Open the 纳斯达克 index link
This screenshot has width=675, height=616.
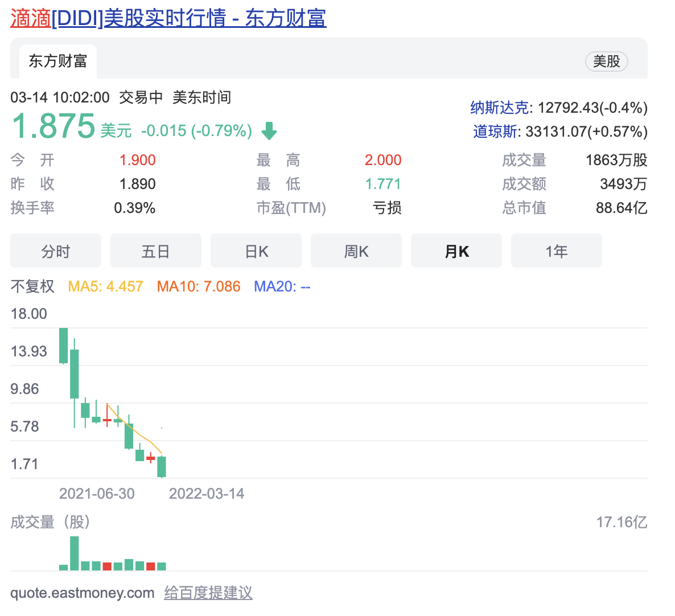coord(499,108)
